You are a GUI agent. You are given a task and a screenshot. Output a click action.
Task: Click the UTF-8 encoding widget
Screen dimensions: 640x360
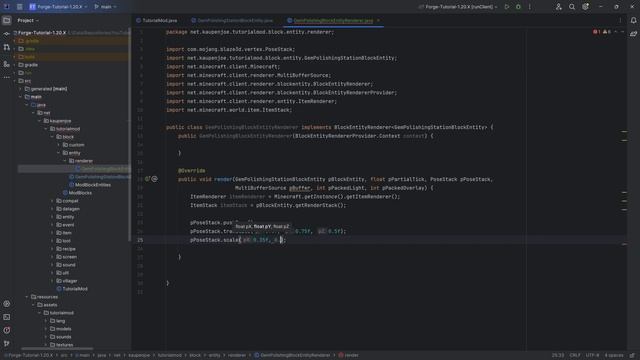(592, 356)
